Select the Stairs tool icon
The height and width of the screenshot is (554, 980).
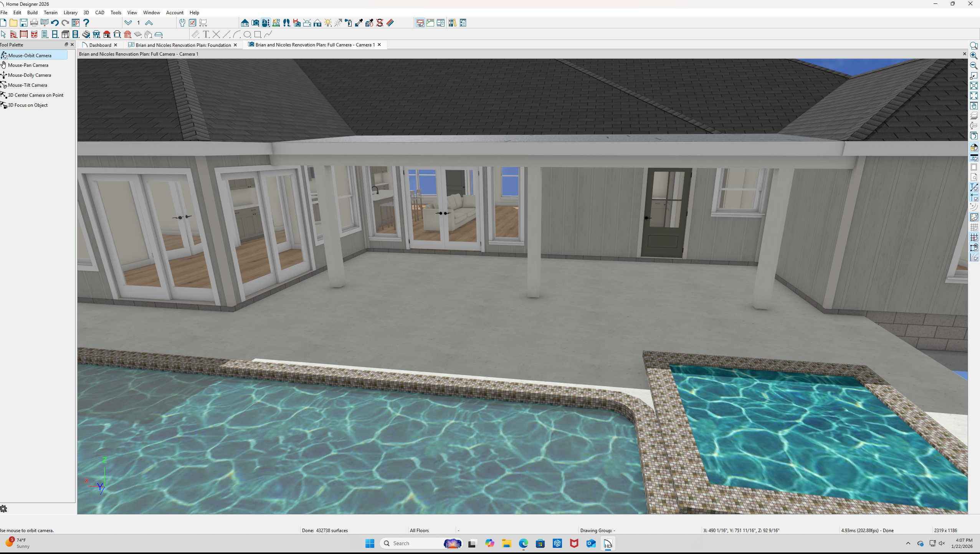86,35
